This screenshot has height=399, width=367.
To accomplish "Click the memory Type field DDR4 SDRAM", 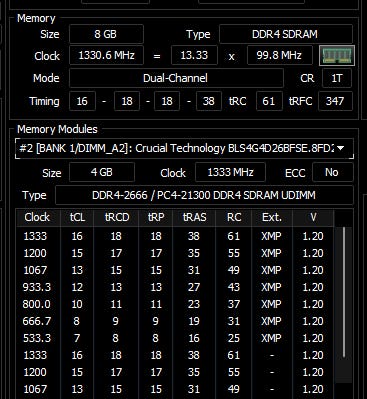I will click(x=286, y=34).
